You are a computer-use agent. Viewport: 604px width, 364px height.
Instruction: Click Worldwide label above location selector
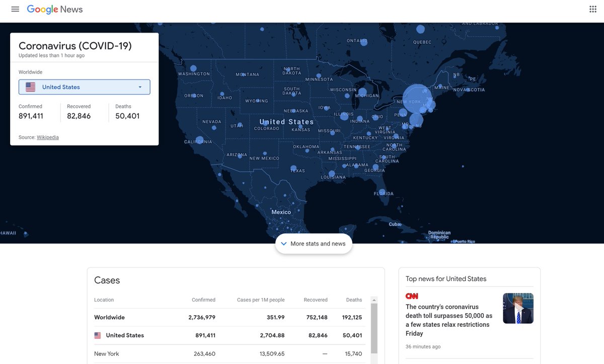pos(30,72)
